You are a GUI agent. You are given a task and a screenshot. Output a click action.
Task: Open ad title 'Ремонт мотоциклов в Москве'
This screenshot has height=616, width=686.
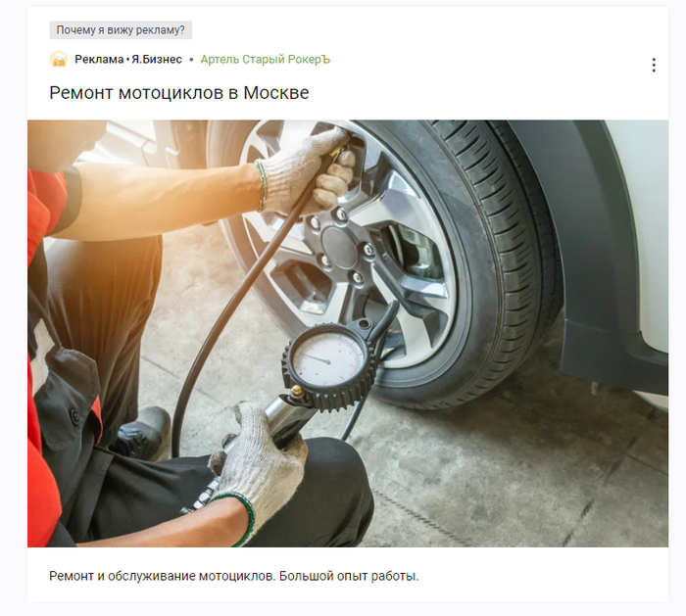pyautogui.click(x=179, y=93)
